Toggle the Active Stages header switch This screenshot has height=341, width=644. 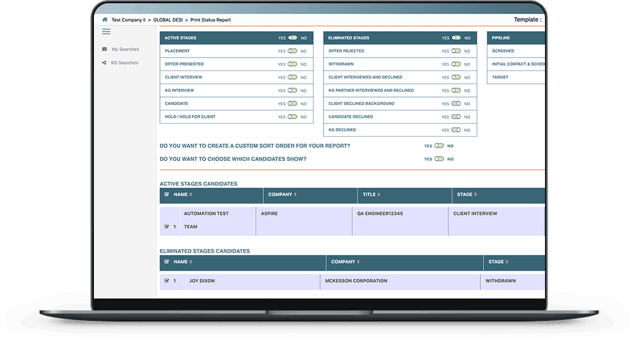click(292, 38)
